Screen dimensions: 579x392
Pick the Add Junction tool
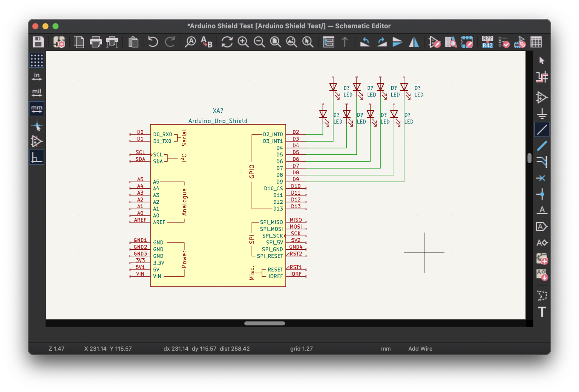pyautogui.click(x=542, y=195)
